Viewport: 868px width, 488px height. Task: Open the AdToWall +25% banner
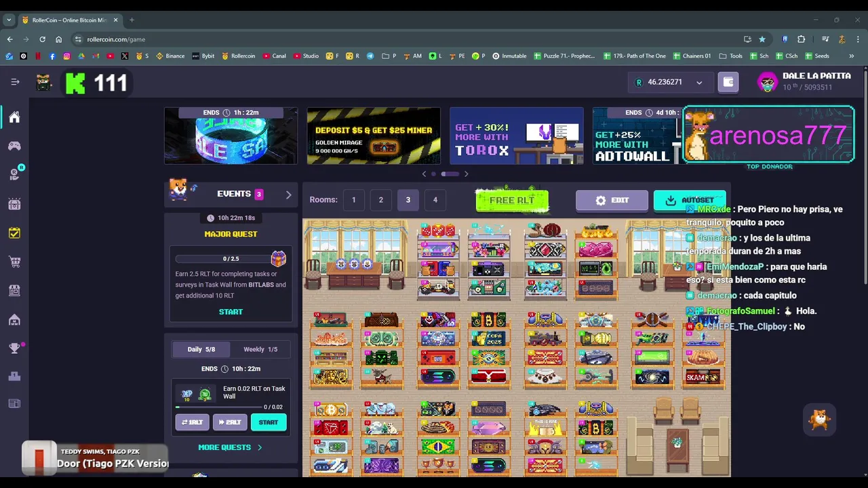click(637, 136)
